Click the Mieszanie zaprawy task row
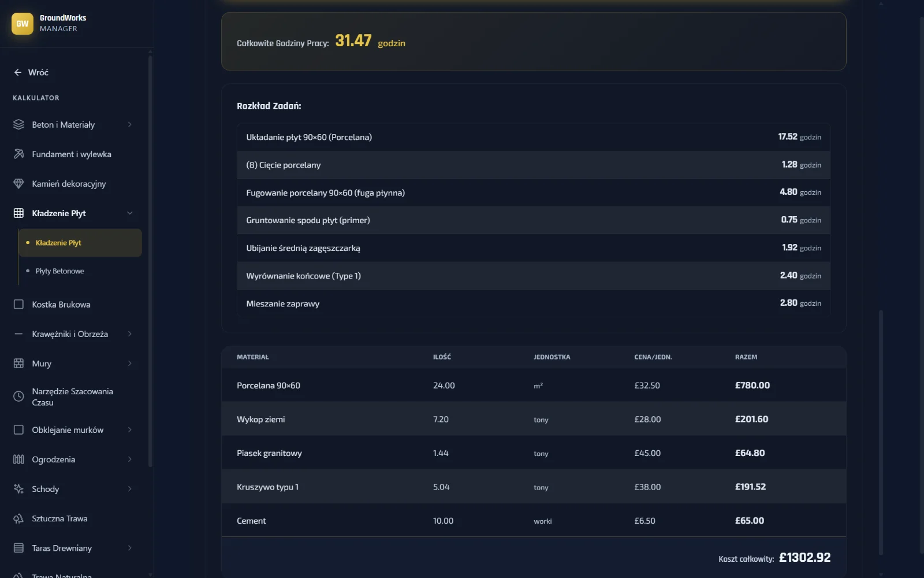Image resolution: width=924 pixels, height=578 pixels. [534, 303]
